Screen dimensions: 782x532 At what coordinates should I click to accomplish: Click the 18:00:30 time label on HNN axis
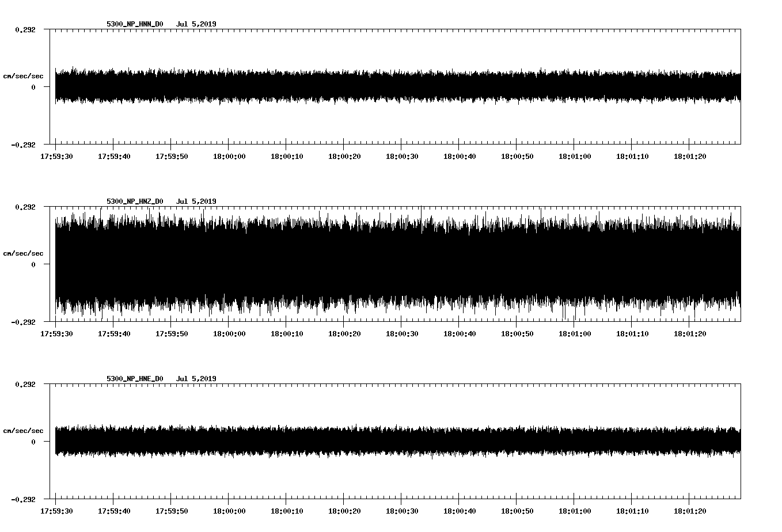coord(402,157)
